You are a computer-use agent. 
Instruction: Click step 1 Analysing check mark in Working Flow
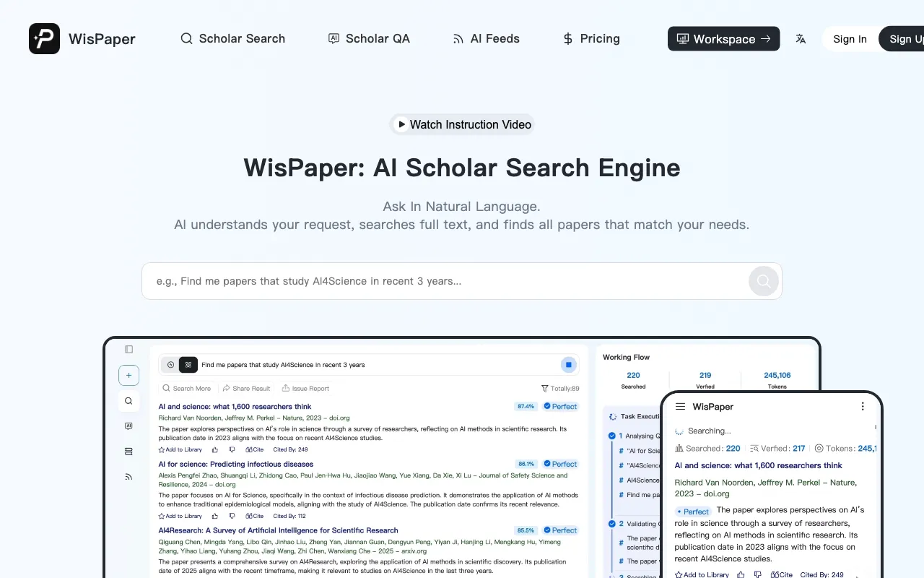[x=612, y=436]
